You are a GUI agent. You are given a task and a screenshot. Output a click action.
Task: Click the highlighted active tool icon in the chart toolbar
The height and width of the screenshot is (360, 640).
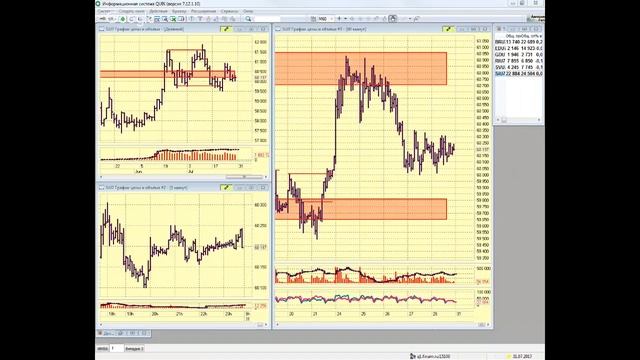tap(393, 19)
